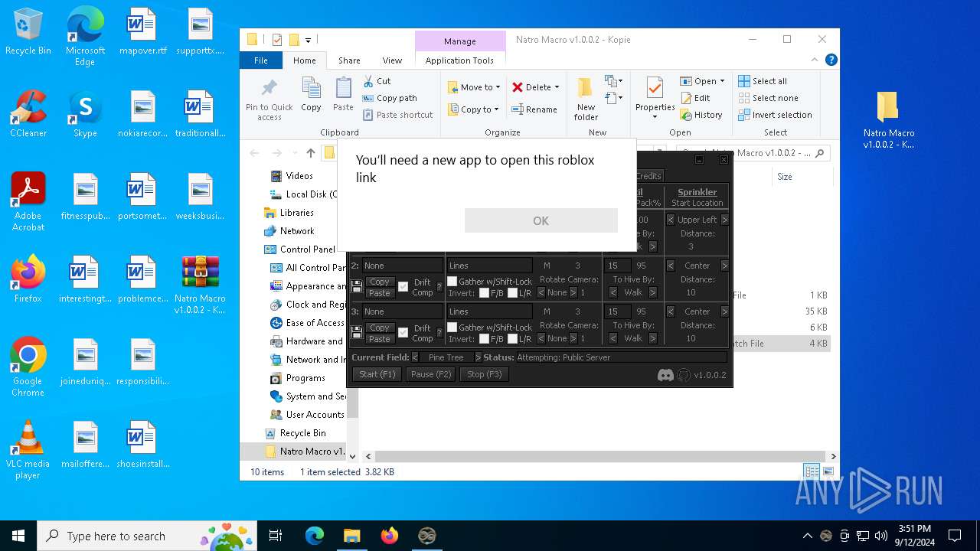Click the Cut scissors command
The width and height of the screenshot is (980, 551).
click(x=377, y=81)
